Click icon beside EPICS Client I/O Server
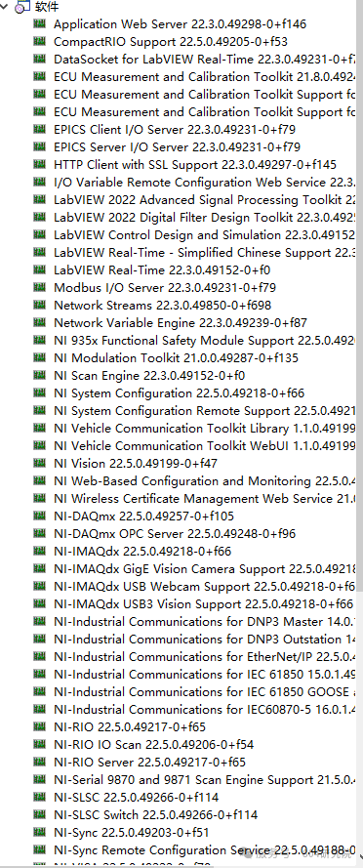The height and width of the screenshot is (868, 363). [39, 129]
